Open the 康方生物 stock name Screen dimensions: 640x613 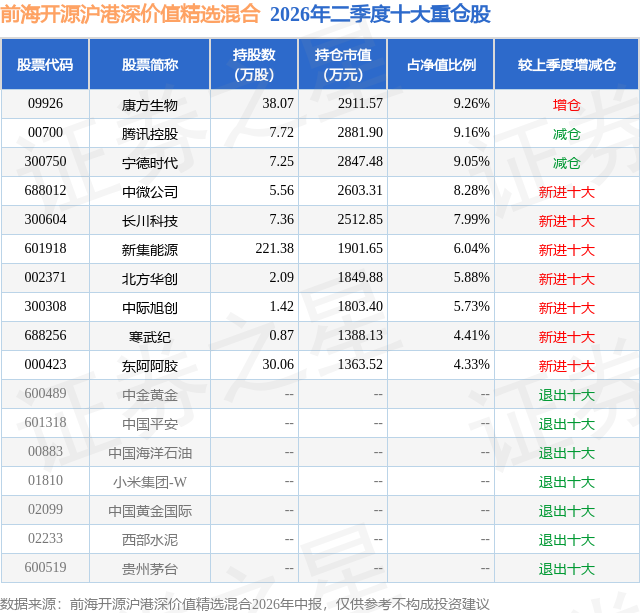150,105
